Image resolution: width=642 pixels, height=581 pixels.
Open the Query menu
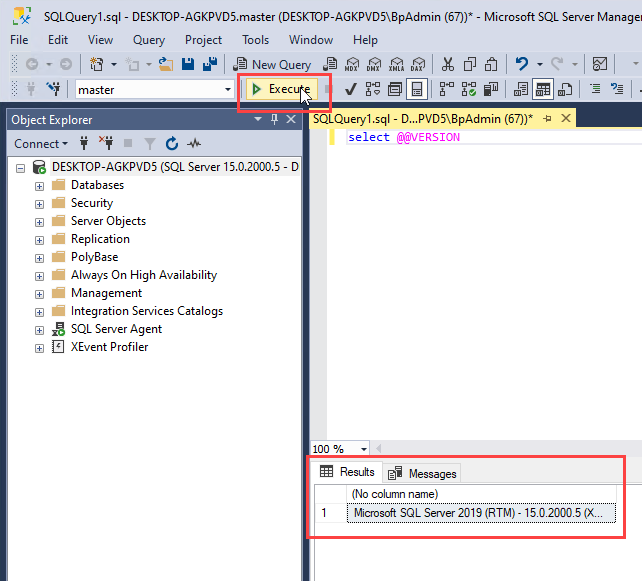tap(149, 40)
